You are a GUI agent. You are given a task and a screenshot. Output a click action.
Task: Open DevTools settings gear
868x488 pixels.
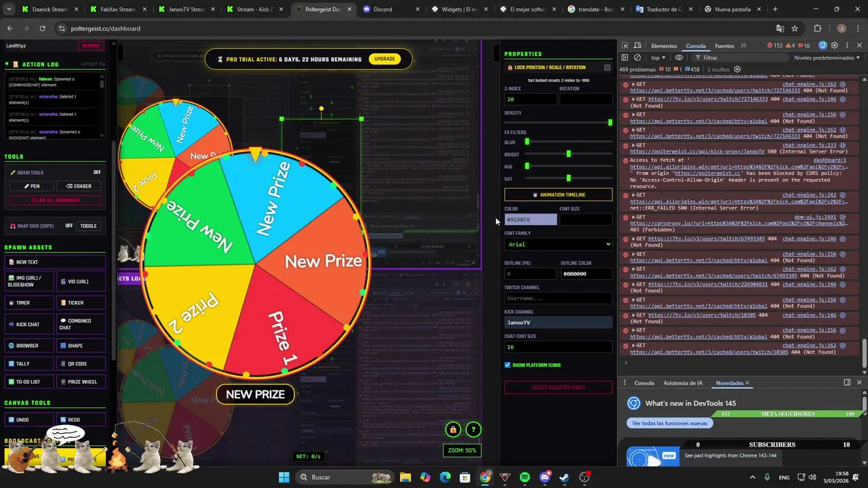click(835, 45)
